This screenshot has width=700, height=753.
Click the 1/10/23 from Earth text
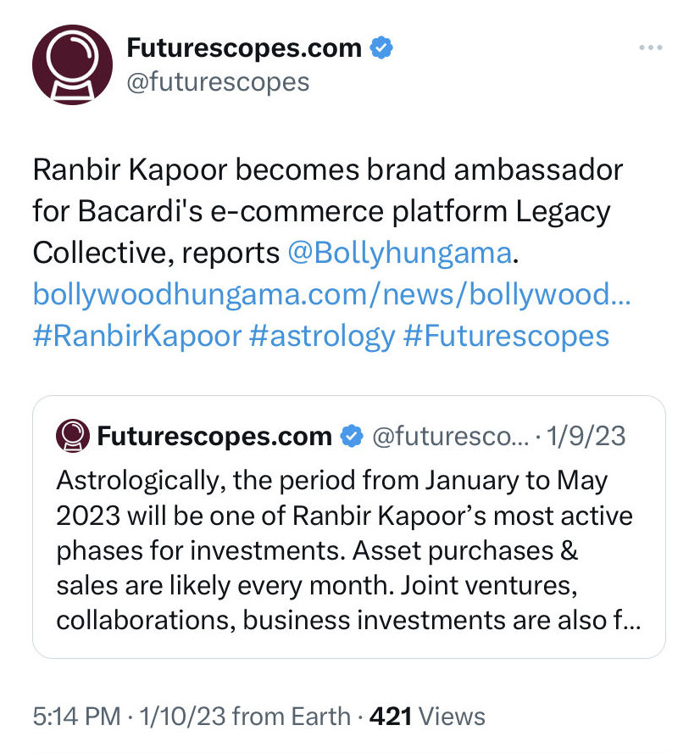tap(245, 716)
